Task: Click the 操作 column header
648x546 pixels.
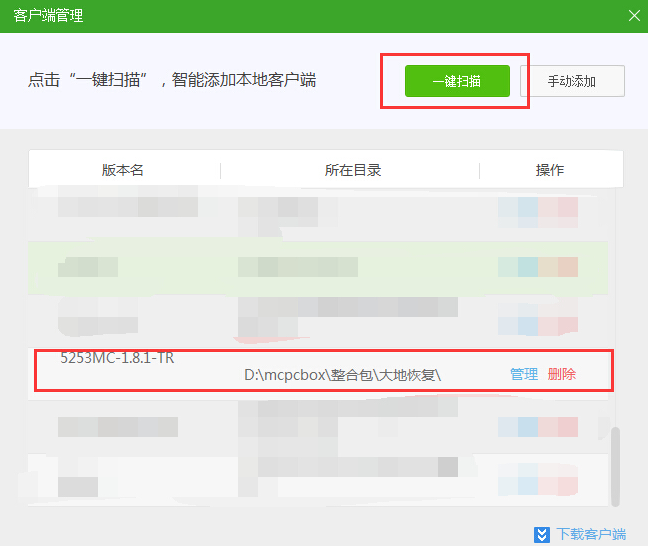Action: pyautogui.click(x=550, y=170)
